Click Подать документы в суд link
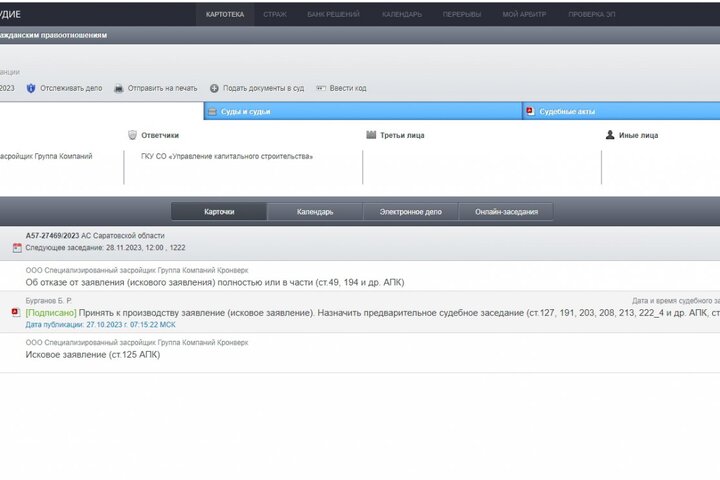 264,88
